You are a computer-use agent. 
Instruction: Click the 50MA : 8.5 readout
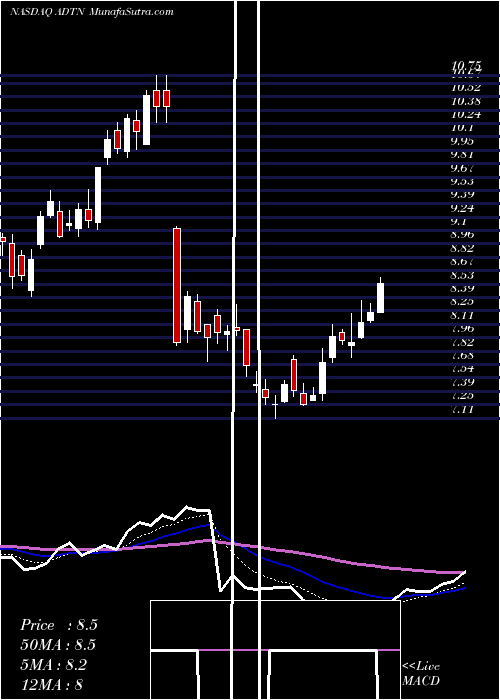click(58, 645)
